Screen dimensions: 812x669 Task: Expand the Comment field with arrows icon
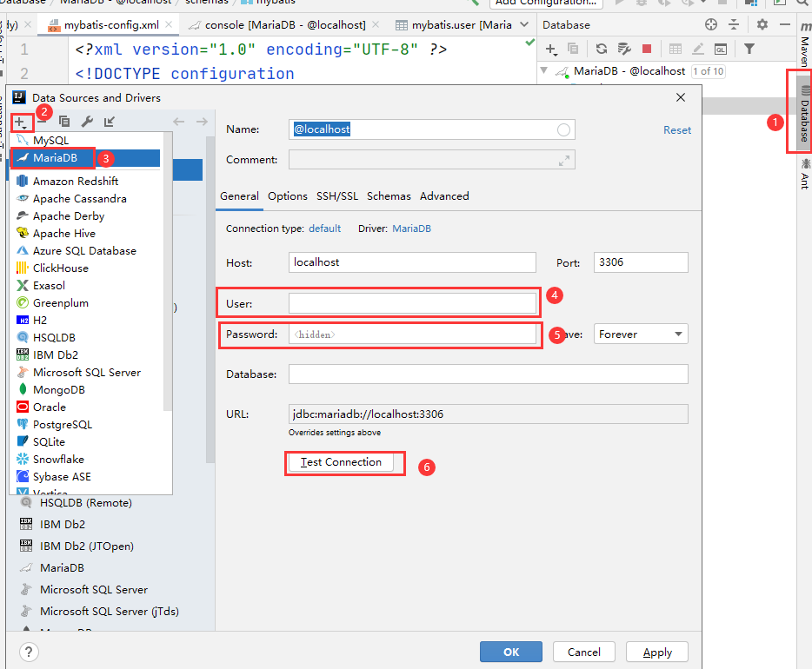[x=564, y=161]
